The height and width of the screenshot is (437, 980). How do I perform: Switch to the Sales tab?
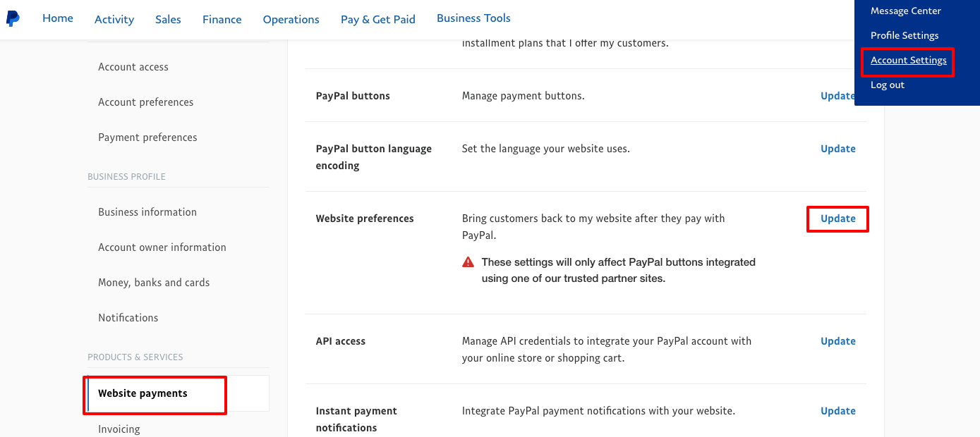[x=168, y=19]
